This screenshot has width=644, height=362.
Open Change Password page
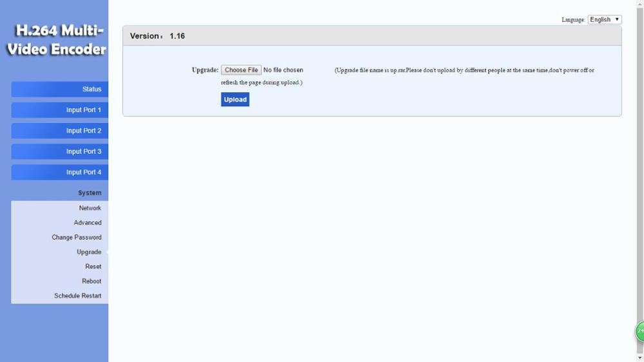click(x=77, y=238)
